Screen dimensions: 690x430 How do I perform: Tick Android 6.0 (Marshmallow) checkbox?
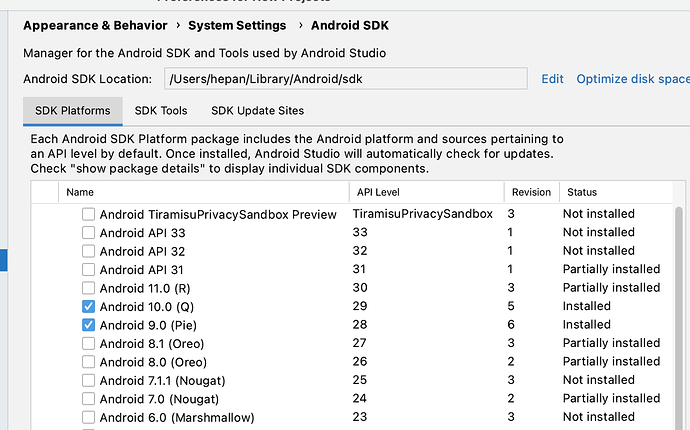(x=89, y=417)
